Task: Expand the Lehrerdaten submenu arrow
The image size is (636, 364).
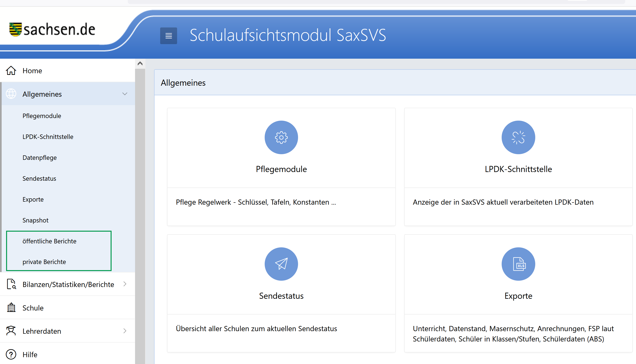Action: pyautogui.click(x=124, y=331)
